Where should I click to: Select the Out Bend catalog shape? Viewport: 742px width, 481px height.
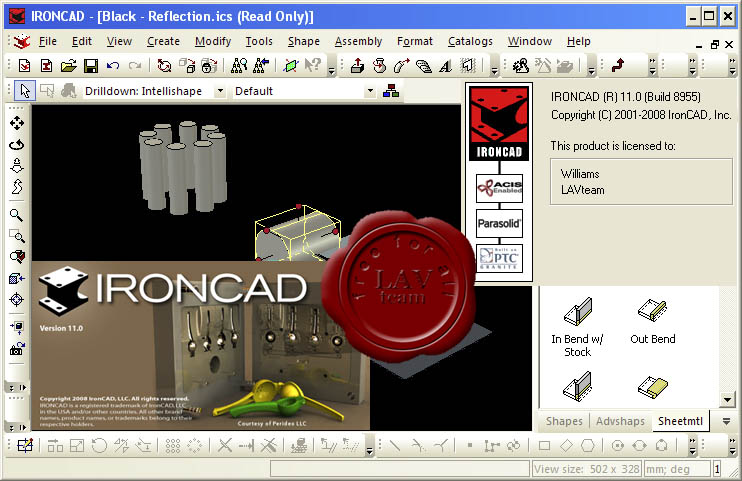point(653,321)
